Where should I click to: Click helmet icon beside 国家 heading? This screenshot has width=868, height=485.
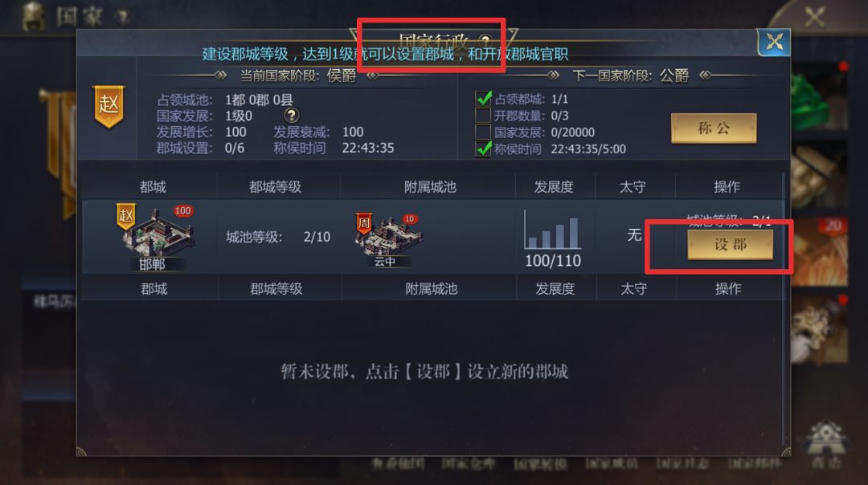[x=34, y=16]
